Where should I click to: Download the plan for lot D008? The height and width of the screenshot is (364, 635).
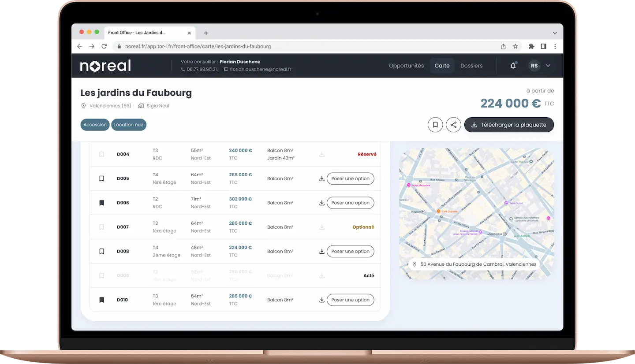pyautogui.click(x=322, y=251)
